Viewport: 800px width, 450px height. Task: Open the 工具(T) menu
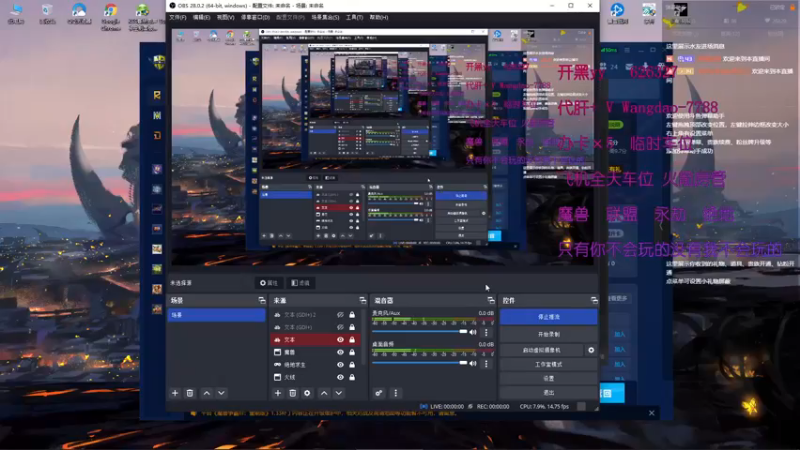coord(355,17)
